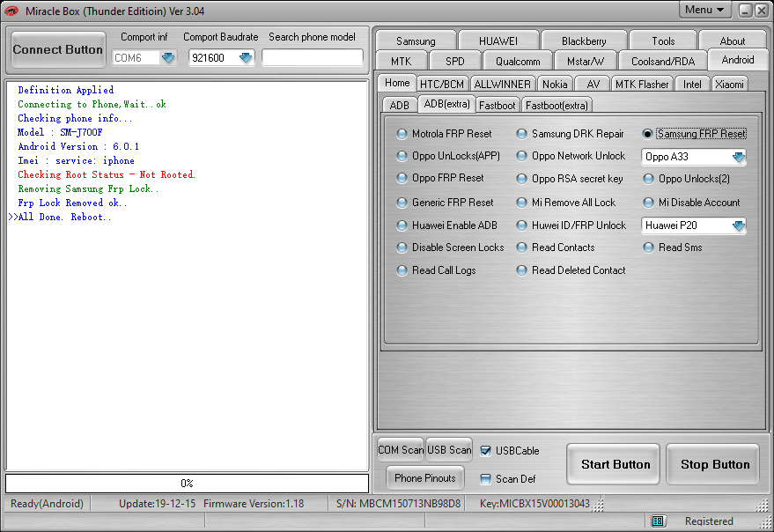Select Read Deleted Contact option
Image resolution: width=774 pixels, height=532 pixels.
[x=521, y=270]
